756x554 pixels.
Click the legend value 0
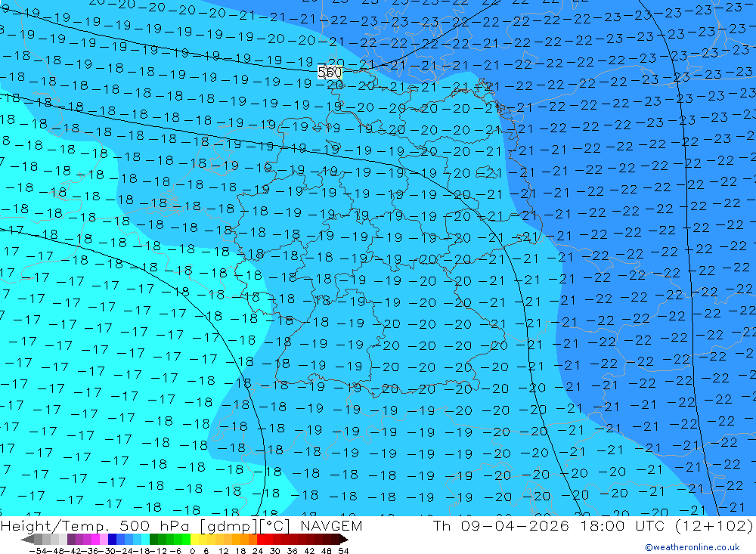coord(192,551)
